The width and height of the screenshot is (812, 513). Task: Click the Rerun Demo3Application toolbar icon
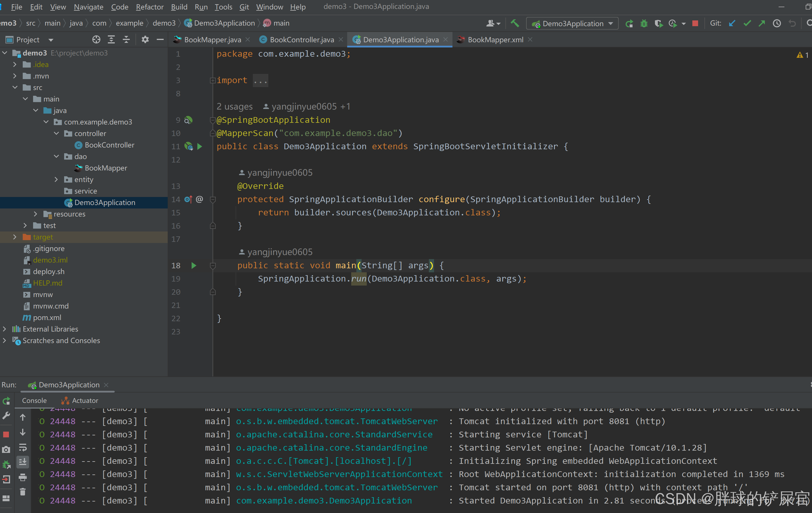pos(629,23)
